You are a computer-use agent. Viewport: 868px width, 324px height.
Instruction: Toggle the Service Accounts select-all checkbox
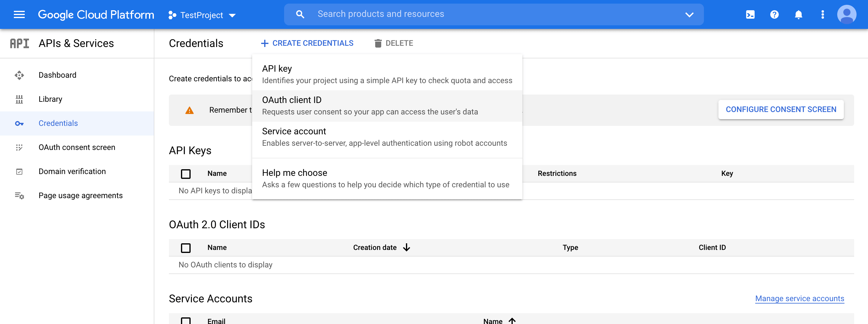[186, 321]
